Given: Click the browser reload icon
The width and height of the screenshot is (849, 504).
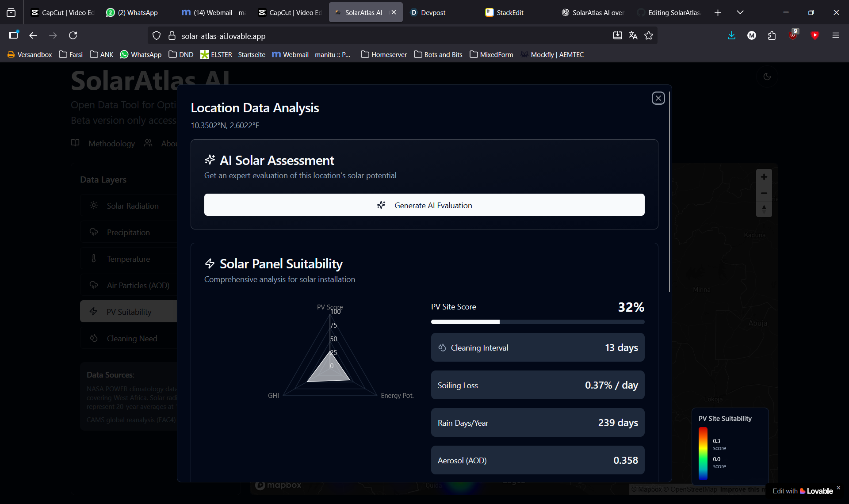Looking at the screenshot, I should [73, 35].
